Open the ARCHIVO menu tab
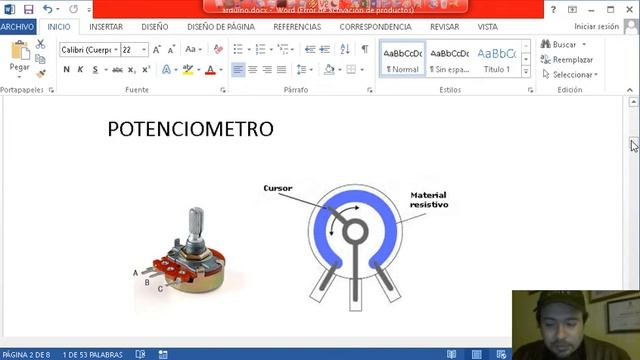The height and width of the screenshot is (360, 640). pyautogui.click(x=17, y=27)
